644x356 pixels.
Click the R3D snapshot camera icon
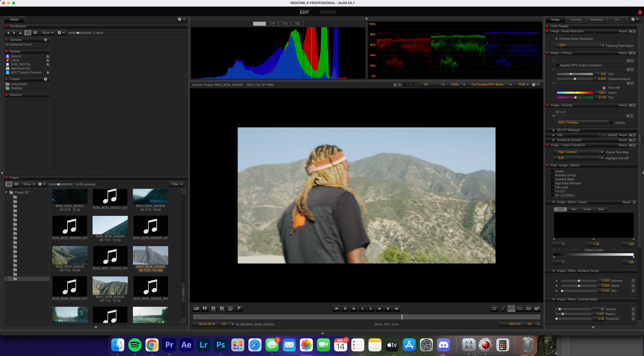pos(222,309)
